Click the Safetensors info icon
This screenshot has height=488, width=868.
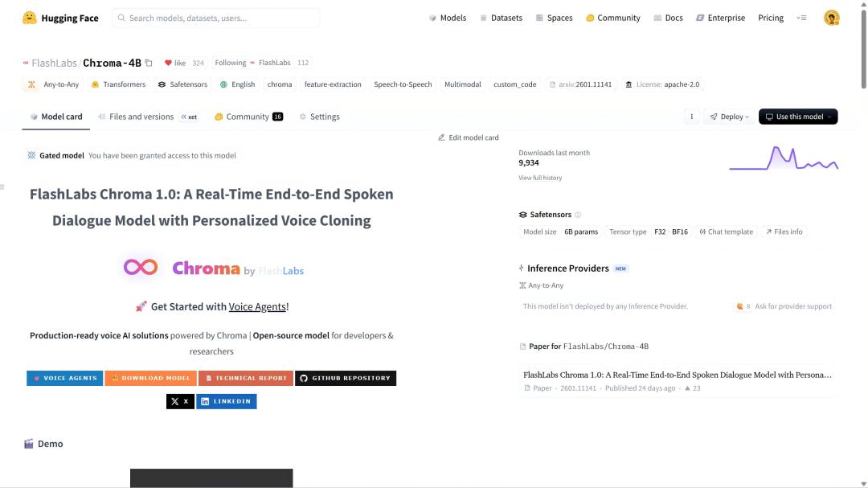pos(578,215)
